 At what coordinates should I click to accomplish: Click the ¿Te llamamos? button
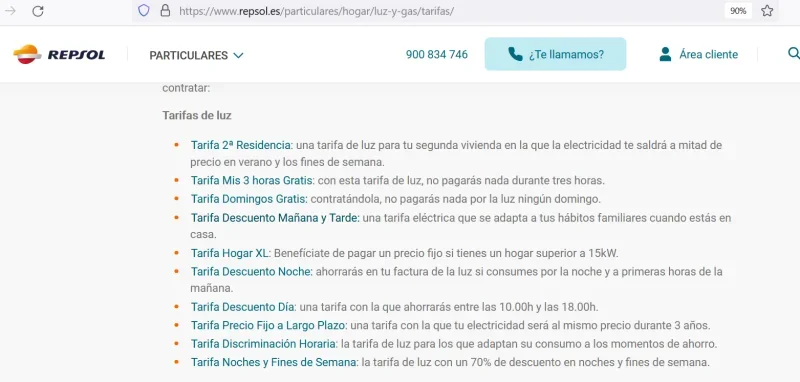(555, 54)
